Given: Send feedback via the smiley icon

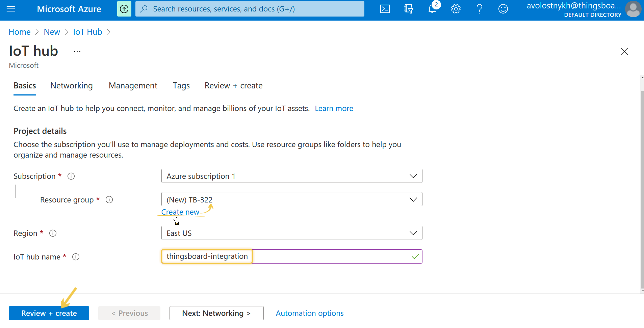Looking at the screenshot, I should 503,9.
